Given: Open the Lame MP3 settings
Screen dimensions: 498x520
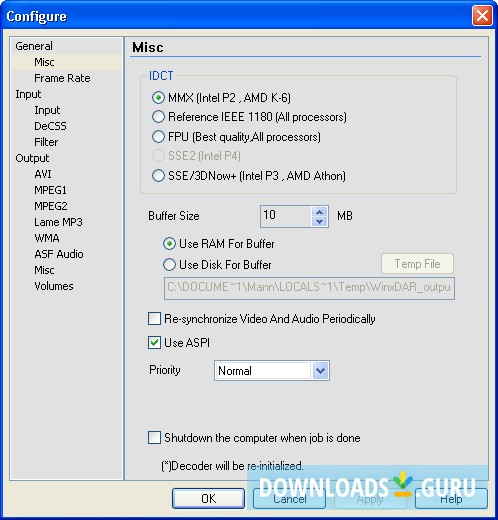Looking at the screenshot, I should point(58,222).
